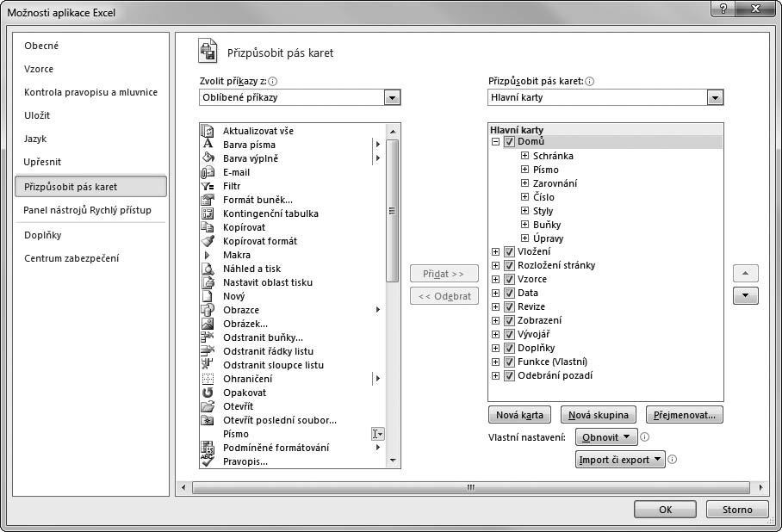The width and height of the screenshot is (782, 532).
Task: Click the move up arrow button
Action: [745, 273]
